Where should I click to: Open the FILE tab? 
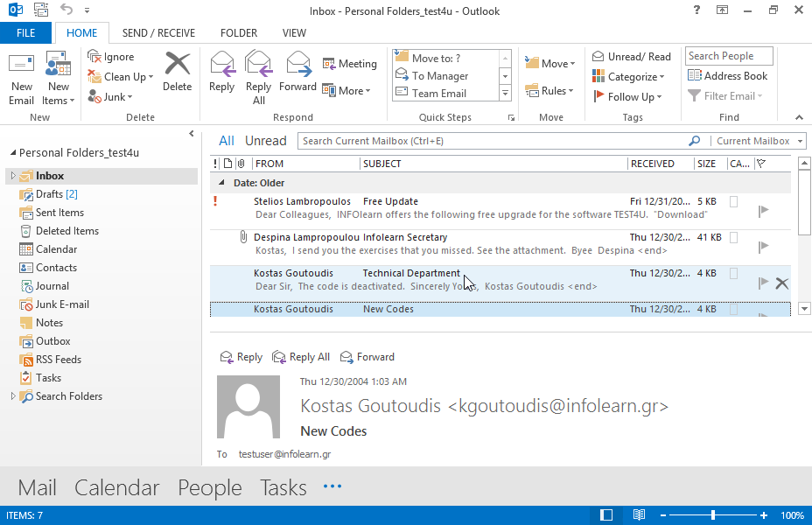25,33
